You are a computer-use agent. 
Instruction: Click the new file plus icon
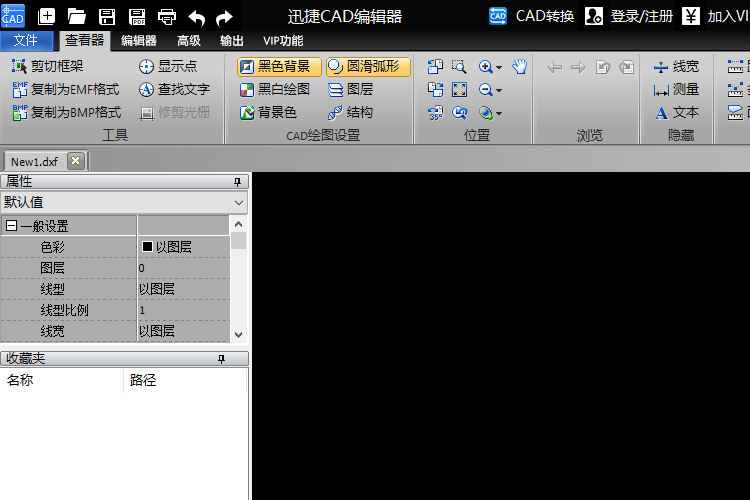click(46, 17)
